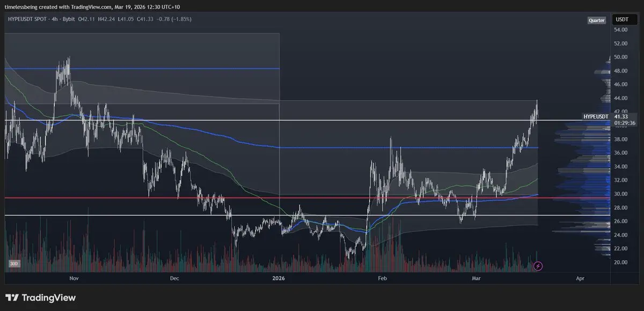Click the HYPEUSDT price tag on the axis
644x311 pixels.
click(596, 116)
